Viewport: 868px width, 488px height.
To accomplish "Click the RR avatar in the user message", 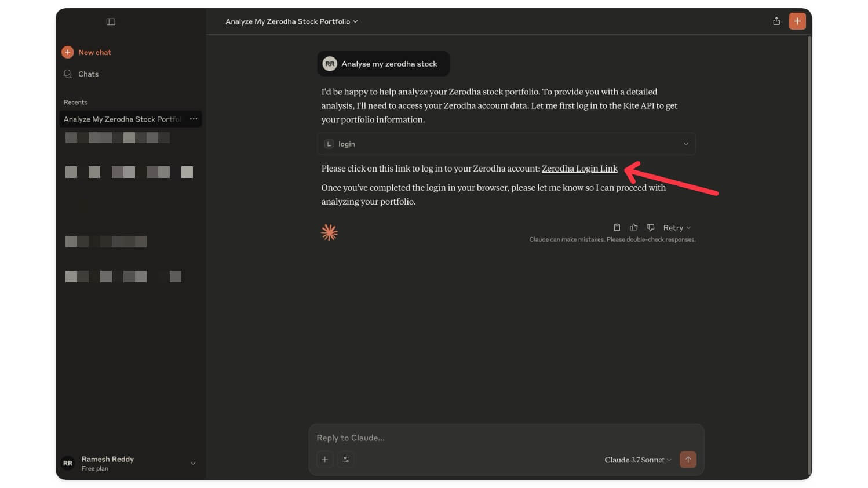I will (x=330, y=64).
